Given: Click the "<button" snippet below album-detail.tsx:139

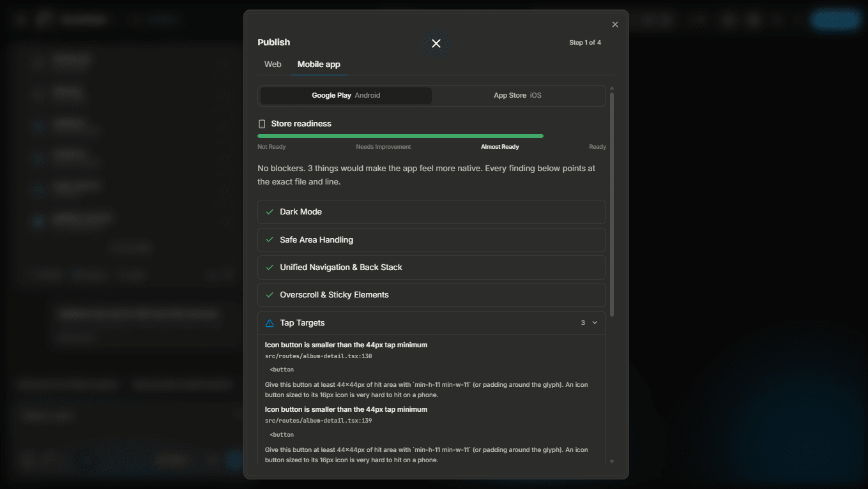Looking at the screenshot, I should (x=282, y=435).
